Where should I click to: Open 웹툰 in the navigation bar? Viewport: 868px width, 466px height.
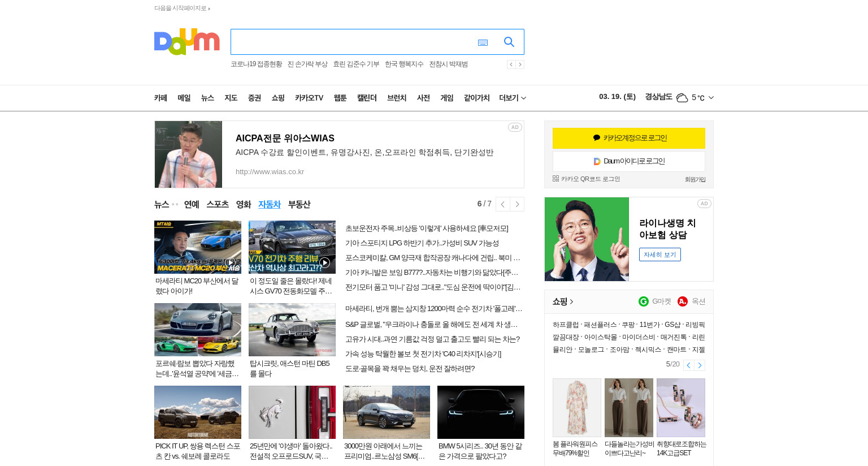[x=340, y=98]
